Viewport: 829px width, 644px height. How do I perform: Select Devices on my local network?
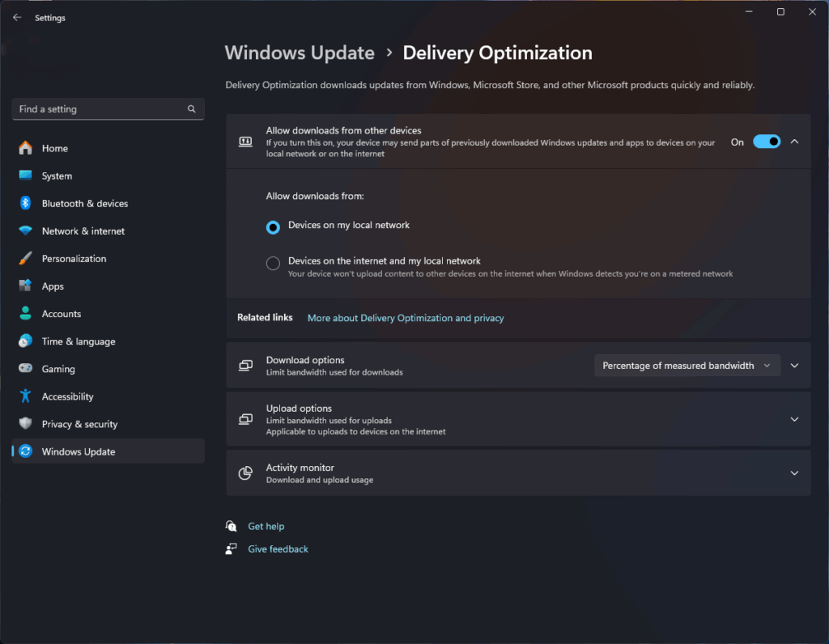[273, 227]
